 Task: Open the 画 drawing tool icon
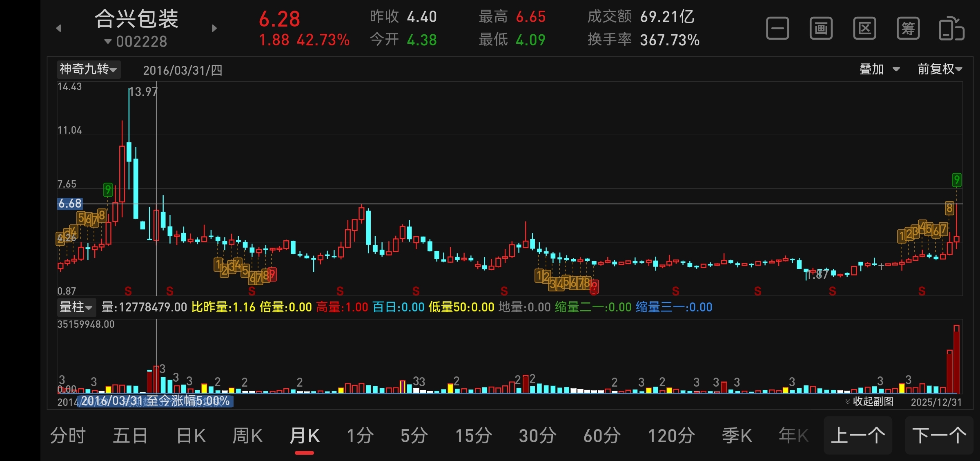[821, 29]
